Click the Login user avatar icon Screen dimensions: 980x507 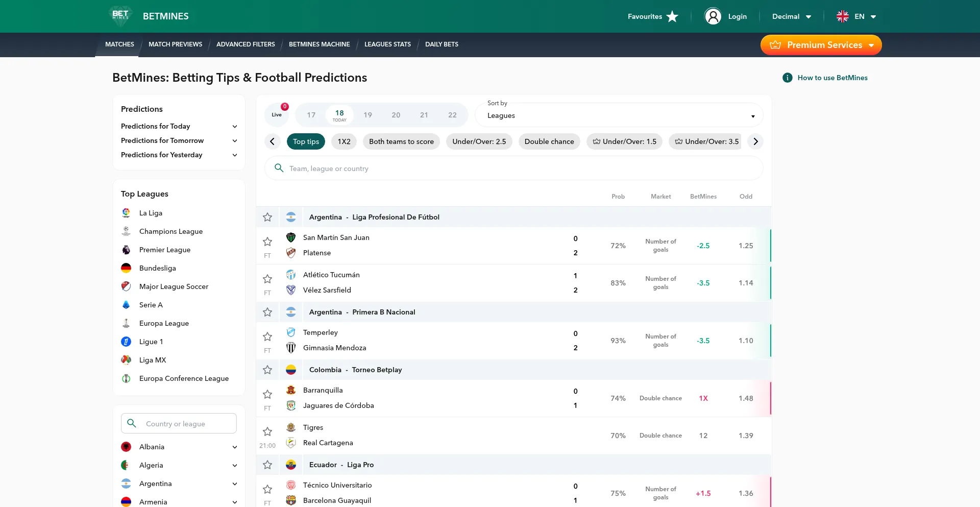(x=713, y=16)
